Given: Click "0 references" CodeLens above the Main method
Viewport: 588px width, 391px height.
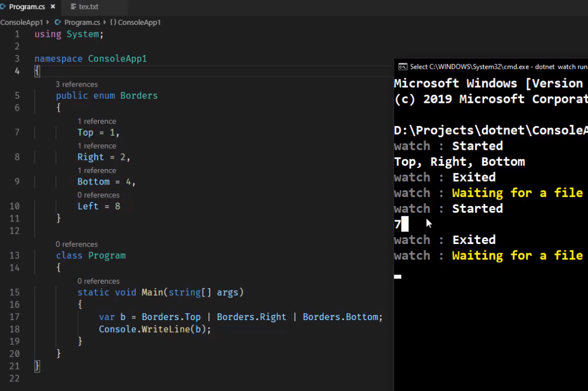Looking at the screenshot, I should [x=98, y=281].
